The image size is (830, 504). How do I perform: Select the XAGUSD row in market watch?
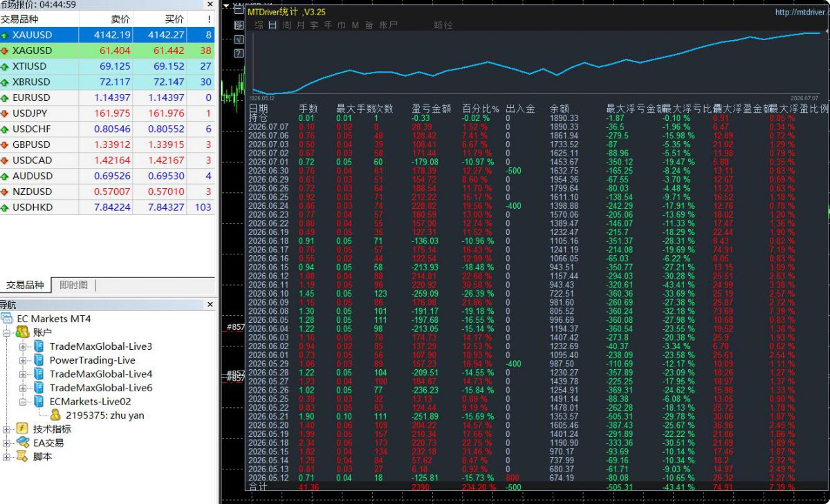coord(107,50)
